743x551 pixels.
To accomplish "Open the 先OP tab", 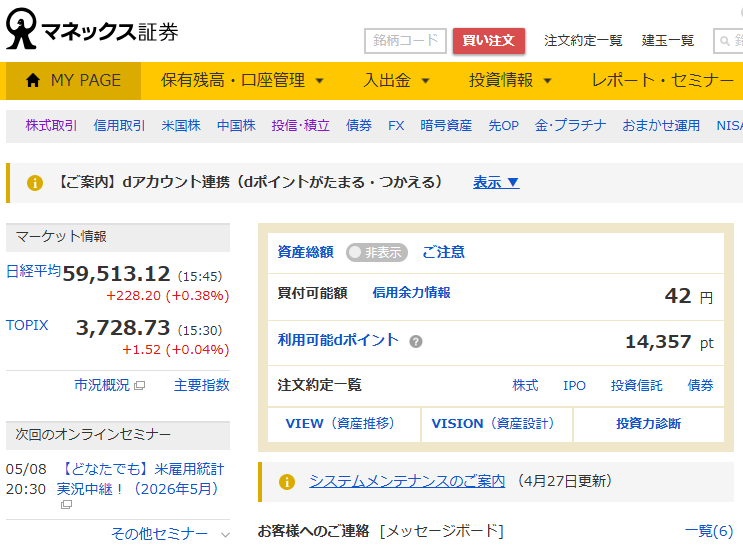I will (503, 126).
